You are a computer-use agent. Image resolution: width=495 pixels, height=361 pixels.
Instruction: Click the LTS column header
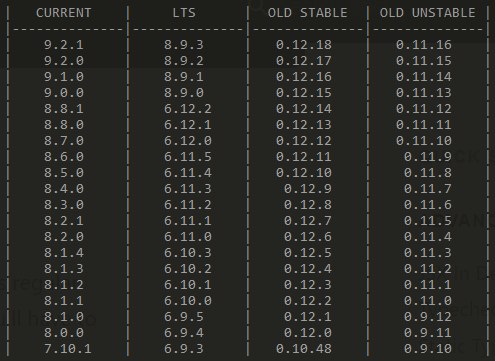(184, 13)
